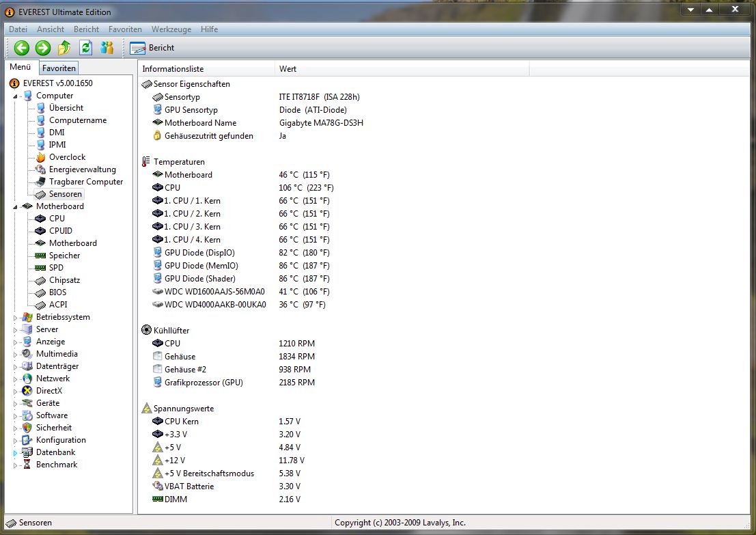Screen dimensions: 756x535
Task: Open the Werkzeuge menu
Action: (x=171, y=29)
